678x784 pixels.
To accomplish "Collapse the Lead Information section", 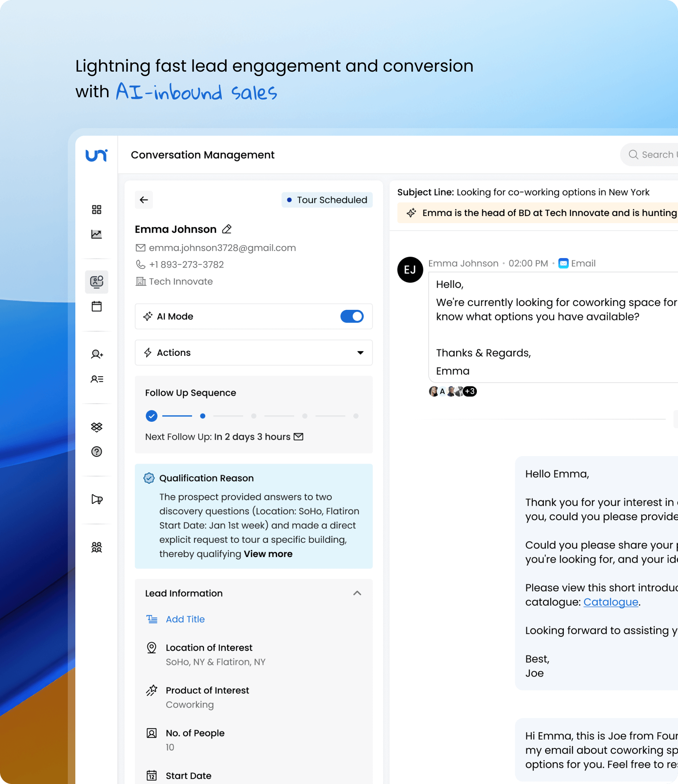I will pos(357,593).
